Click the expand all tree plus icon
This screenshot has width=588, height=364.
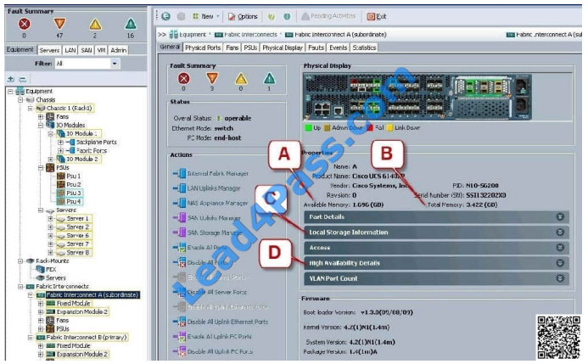point(11,79)
